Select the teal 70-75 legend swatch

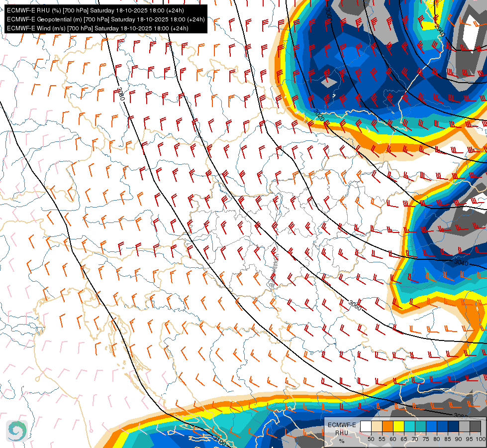[420, 426]
